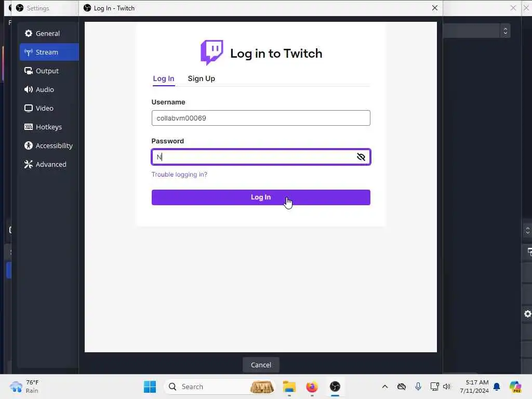The image size is (532, 399).
Task: Switch to the Sign Up tab
Action: pos(201,78)
